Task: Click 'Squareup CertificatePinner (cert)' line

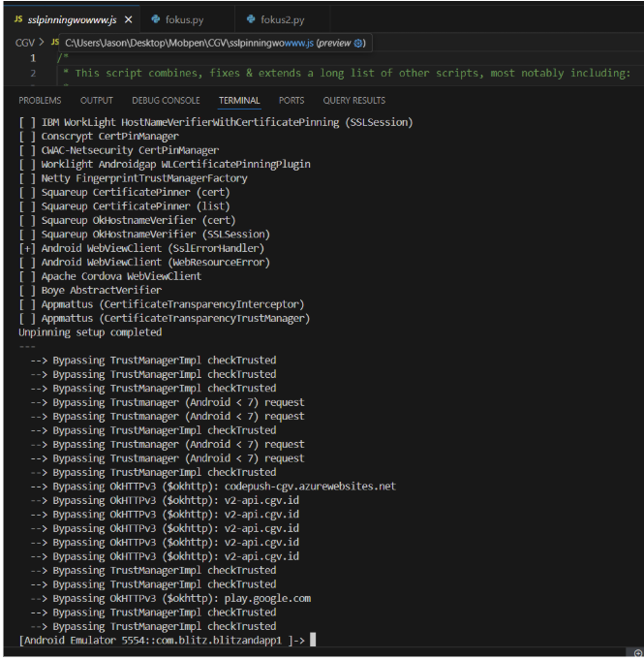Action: 125,192
